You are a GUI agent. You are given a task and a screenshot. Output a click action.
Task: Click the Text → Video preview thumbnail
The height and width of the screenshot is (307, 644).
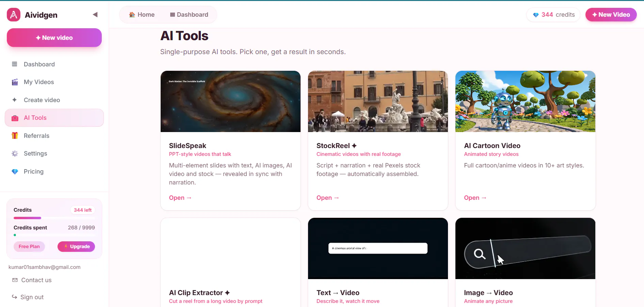(x=378, y=248)
